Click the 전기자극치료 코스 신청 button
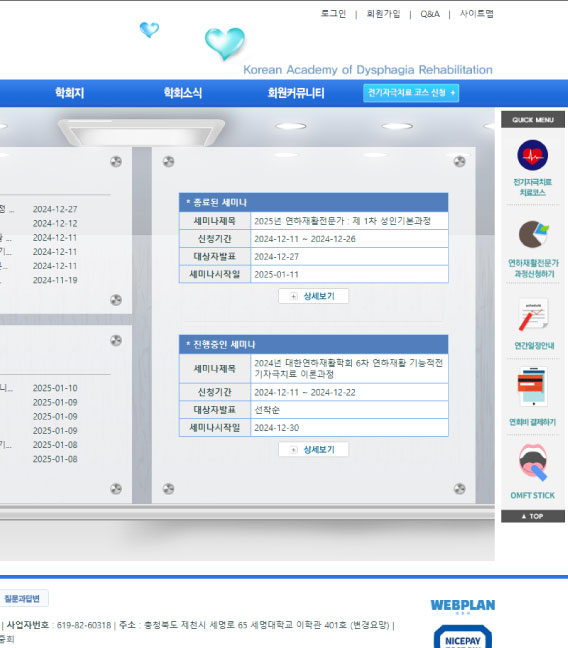The height and width of the screenshot is (648, 568). 411,93
